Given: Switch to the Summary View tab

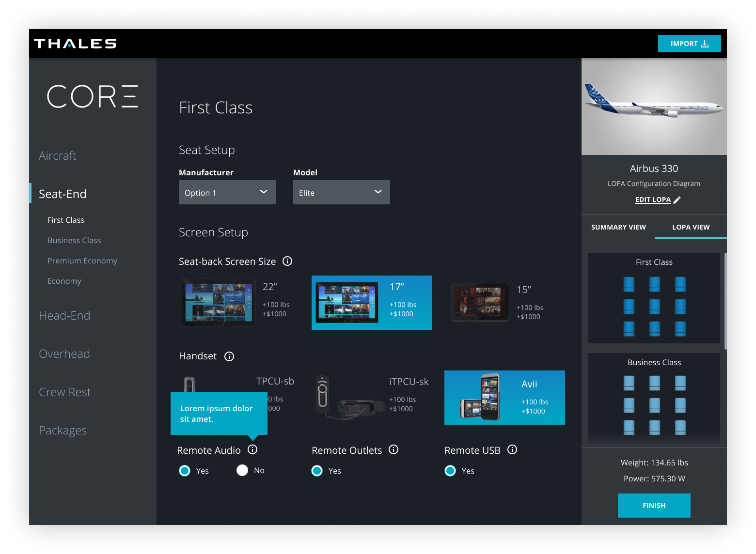Looking at the screenshot, I should 618,227.
